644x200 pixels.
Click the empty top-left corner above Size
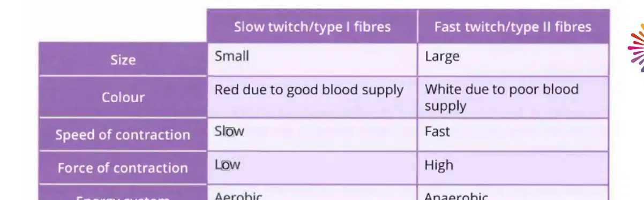click(x=123, y=26)
